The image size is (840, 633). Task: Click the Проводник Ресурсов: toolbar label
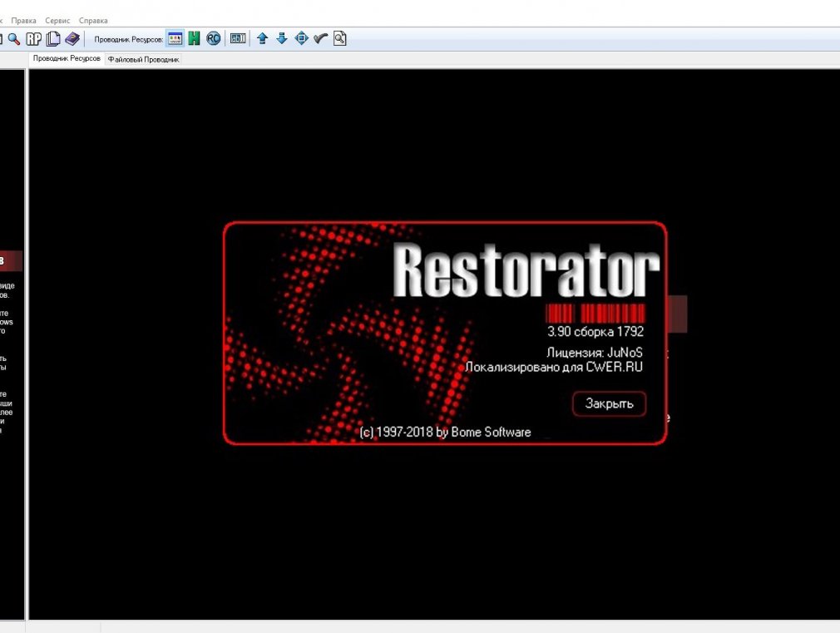129,39
